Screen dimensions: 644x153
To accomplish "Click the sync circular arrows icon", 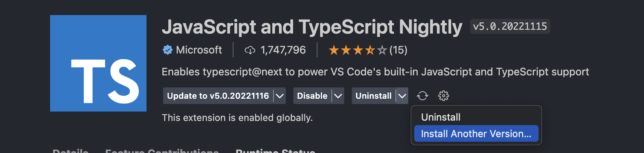I will (x=423, y=96).
